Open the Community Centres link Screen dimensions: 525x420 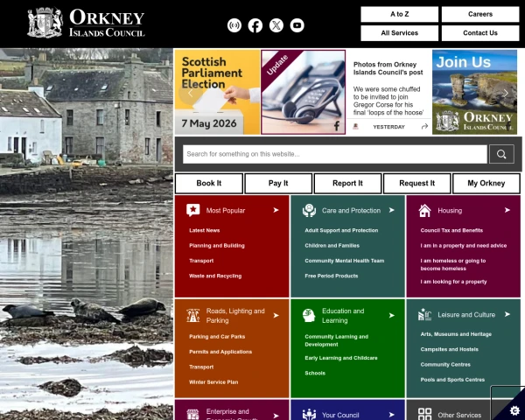(445, 364)
